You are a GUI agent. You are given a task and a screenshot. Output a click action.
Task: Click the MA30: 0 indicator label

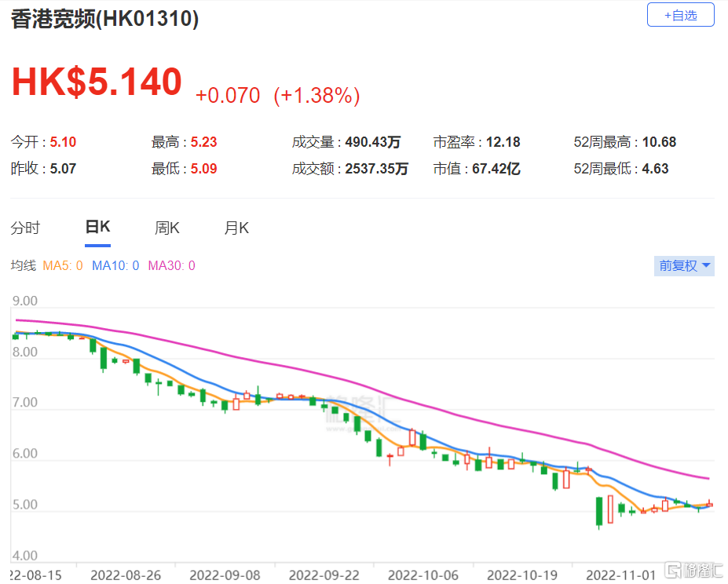click(172, 265)
